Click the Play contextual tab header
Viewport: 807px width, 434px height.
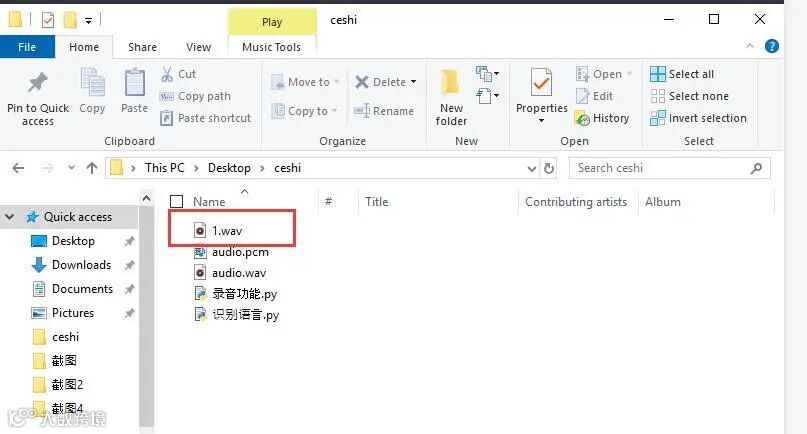(272, 22)
